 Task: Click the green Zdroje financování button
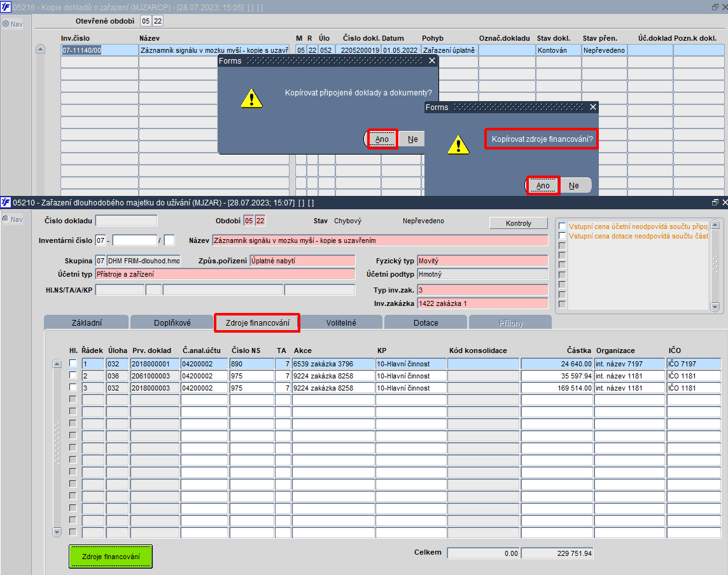[x=111, y=557]
